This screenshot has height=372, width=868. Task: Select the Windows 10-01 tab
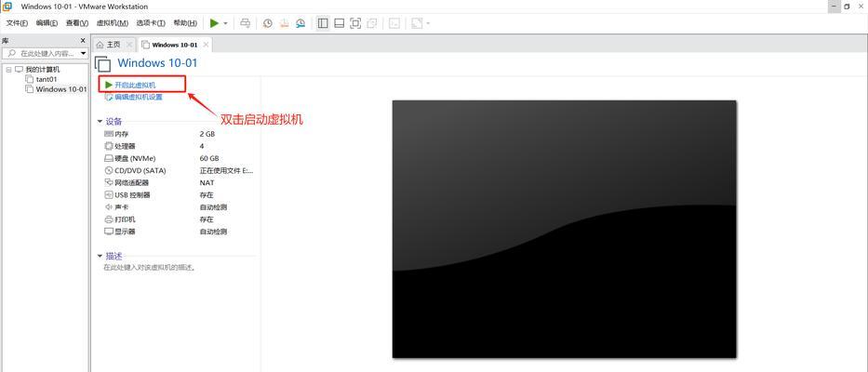(174, 45)
